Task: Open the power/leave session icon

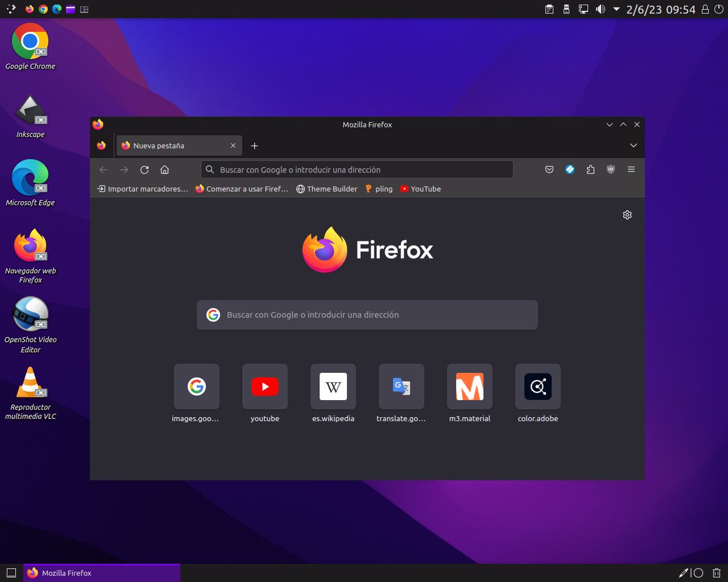Action: point(718,9)
